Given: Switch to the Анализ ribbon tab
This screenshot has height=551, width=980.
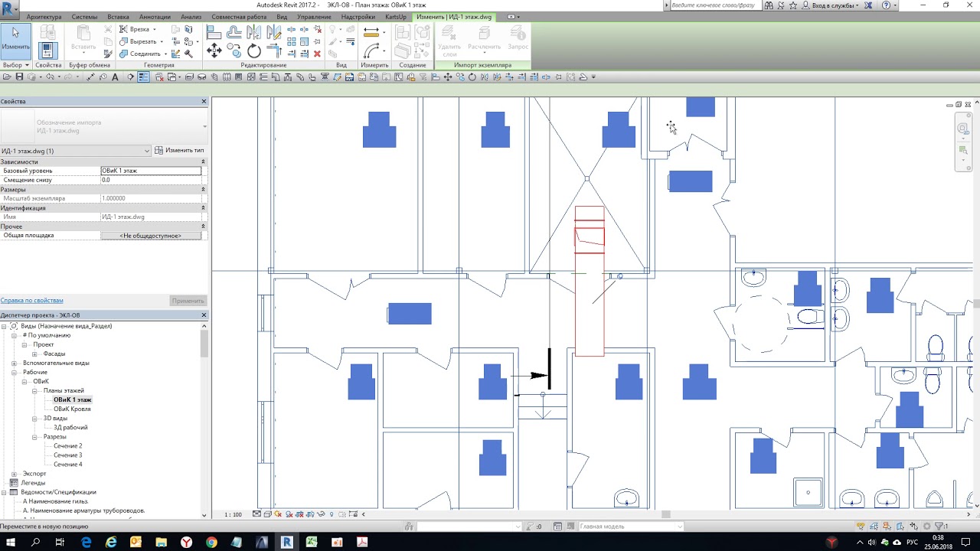Looking at the screenshot, I should [191, 17].
